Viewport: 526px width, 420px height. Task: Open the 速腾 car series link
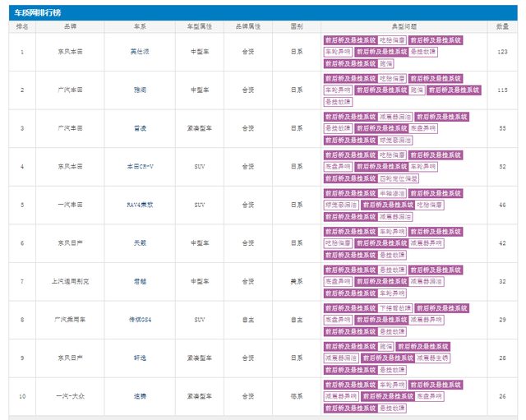(x=140, y=396)
